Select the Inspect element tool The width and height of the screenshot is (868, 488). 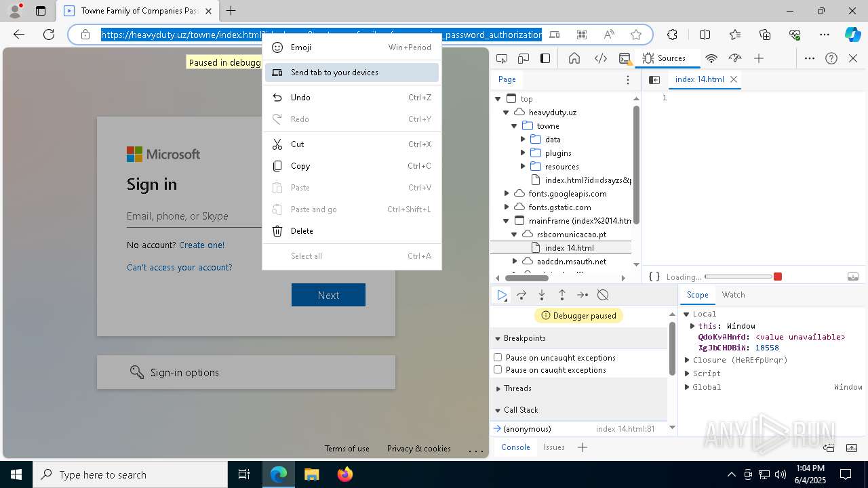(502, 58)
